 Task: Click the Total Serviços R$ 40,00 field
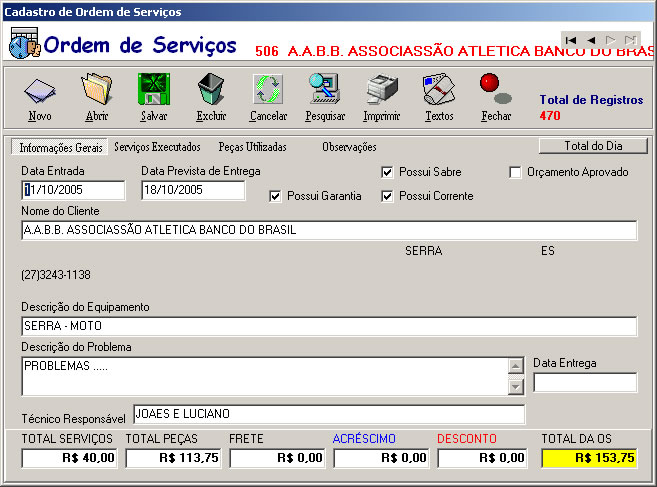(70, 458)
